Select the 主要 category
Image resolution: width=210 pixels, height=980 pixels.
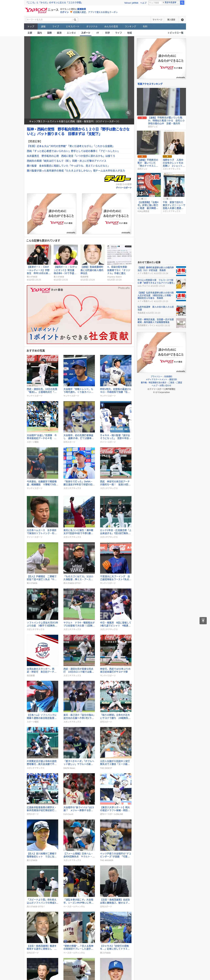[30, 33]
